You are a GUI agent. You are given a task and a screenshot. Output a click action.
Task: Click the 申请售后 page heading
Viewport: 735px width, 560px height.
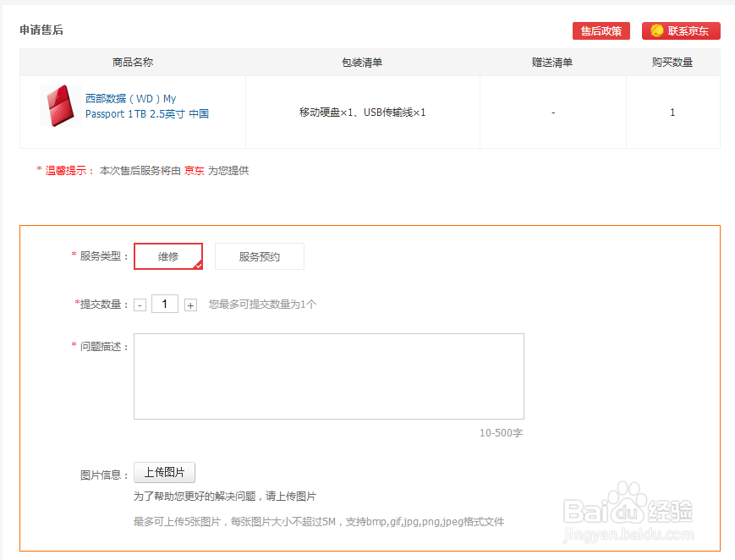pos(41,30)
